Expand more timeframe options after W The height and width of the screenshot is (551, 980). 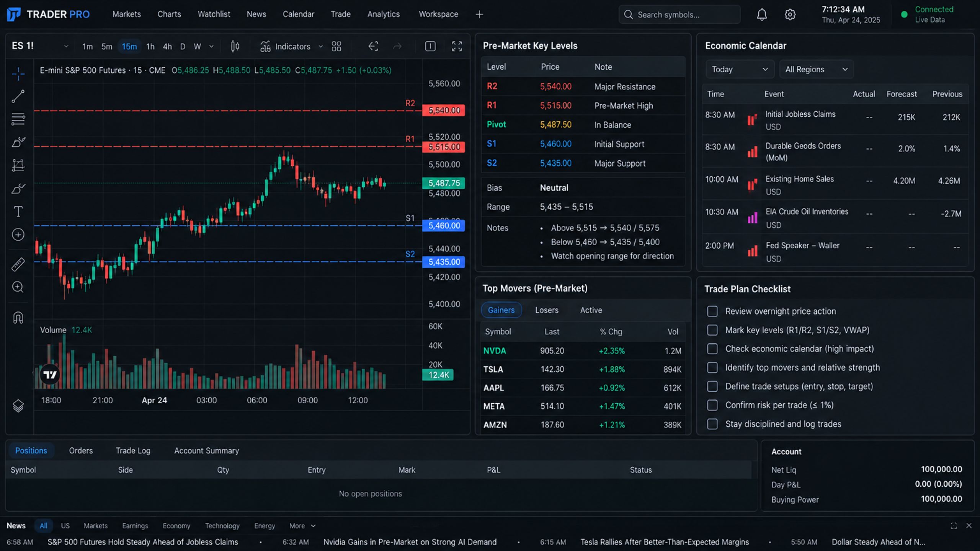[x=211, y=46]
